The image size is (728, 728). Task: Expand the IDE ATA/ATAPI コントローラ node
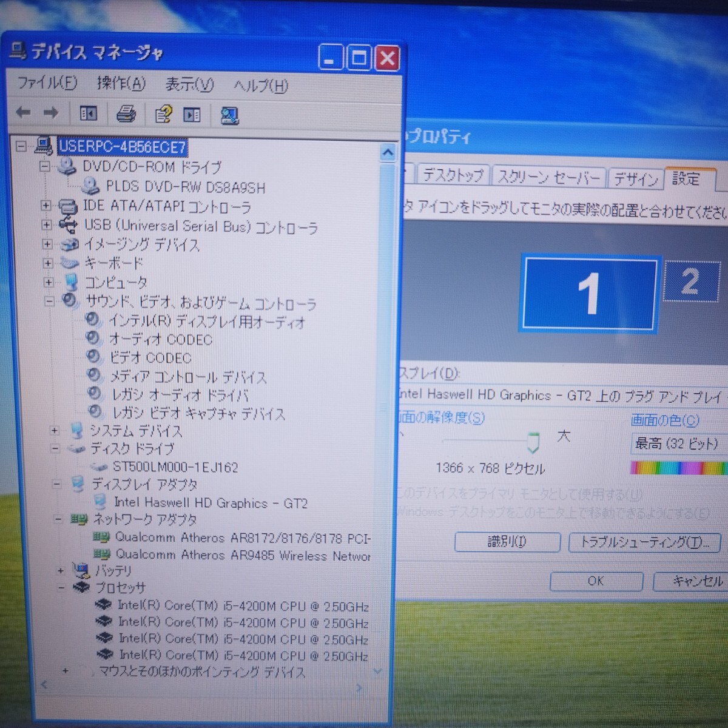[46, 206]
